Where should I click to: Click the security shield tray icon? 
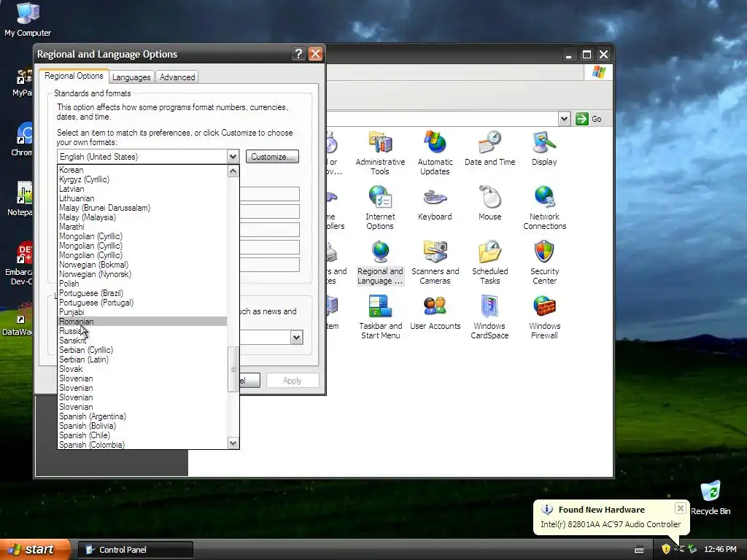665,549
